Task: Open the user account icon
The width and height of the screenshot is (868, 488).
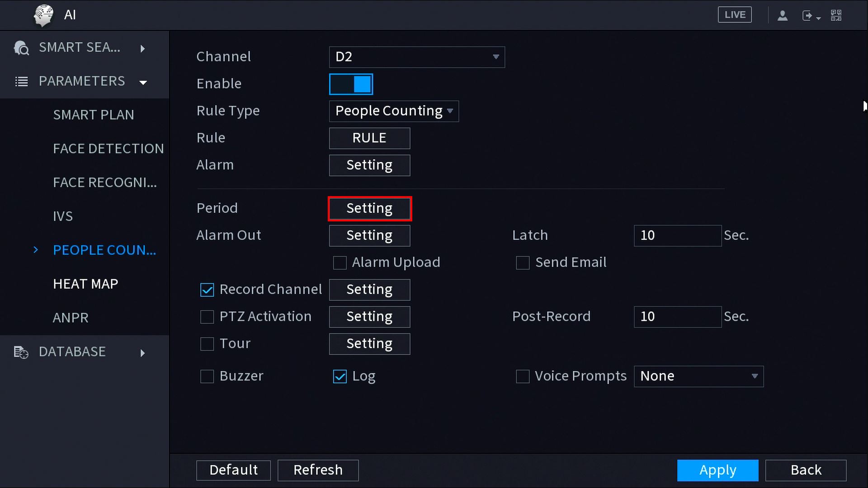Action: point(783,16)
